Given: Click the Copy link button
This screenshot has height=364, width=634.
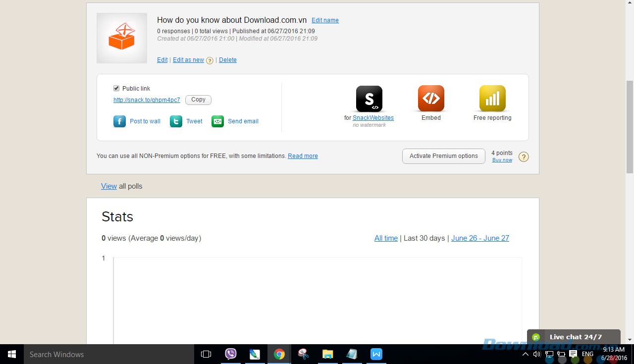Looking at the screenshot, I should tap(198, 100).
